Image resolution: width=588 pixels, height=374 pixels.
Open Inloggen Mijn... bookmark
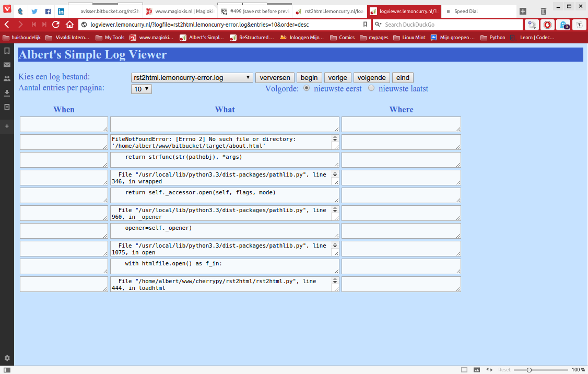pos(302,38)
